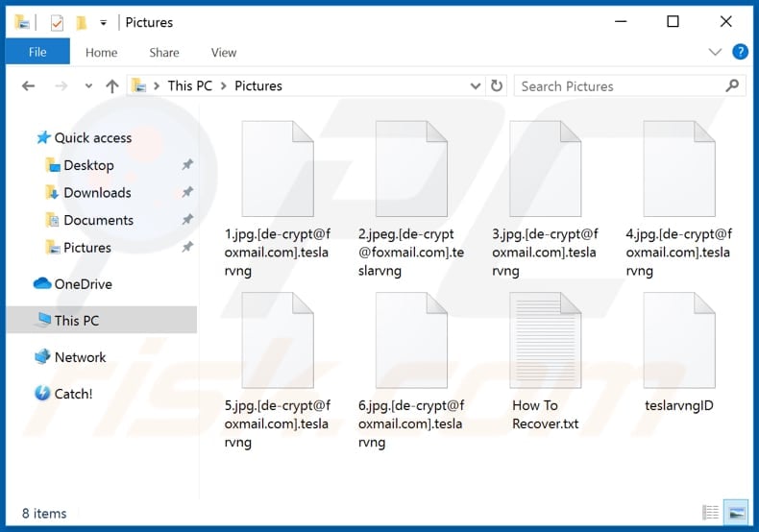759x532 pixels.
Task: Click This PC in the breadcrumb path
Action: pos(189,85)
